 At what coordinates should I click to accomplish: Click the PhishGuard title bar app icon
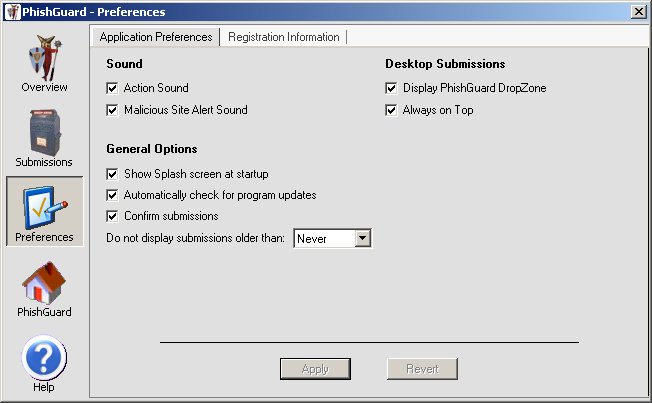point(12,12)
